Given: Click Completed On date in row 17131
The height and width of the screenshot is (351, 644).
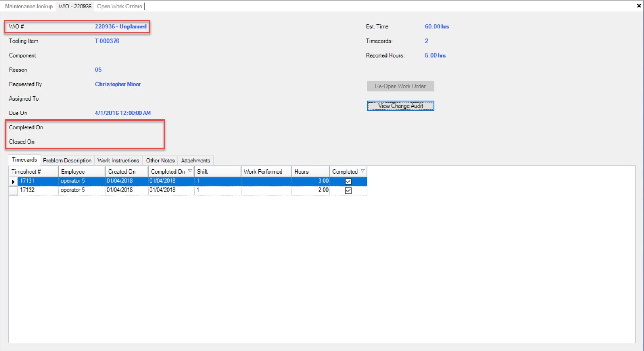Looking at the screenshot, I should point(171,181).
